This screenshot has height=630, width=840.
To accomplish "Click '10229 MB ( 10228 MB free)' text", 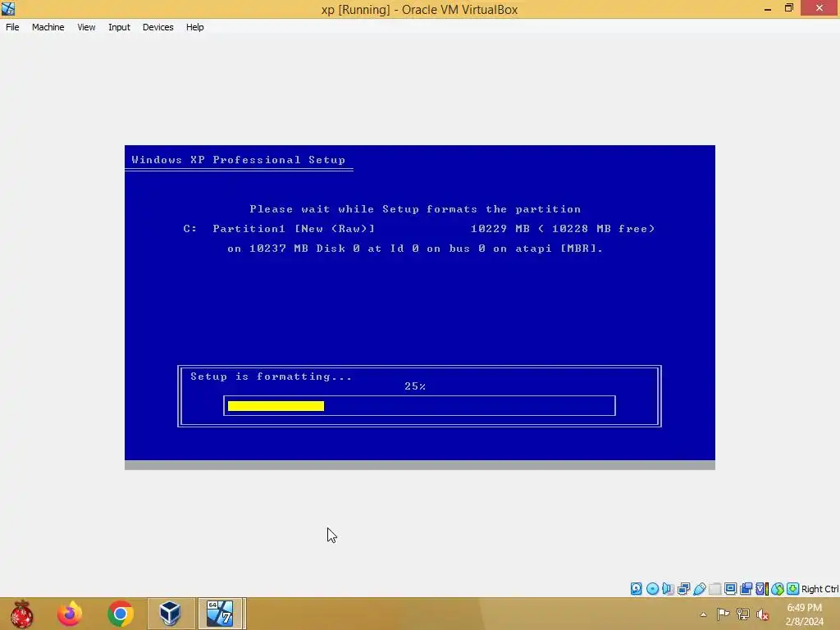I will click(563, 229).
